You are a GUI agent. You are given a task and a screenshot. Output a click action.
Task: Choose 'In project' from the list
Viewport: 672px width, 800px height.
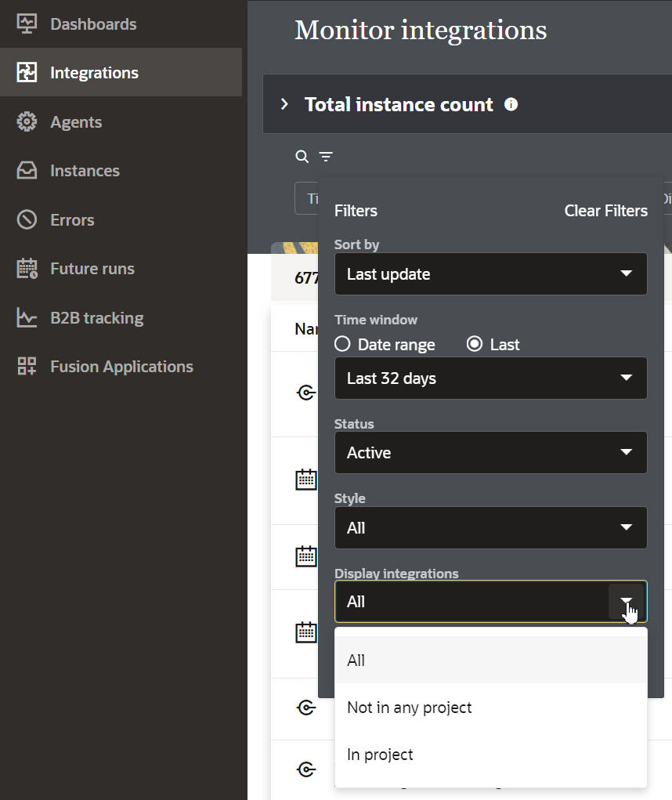tap(380, 755)
